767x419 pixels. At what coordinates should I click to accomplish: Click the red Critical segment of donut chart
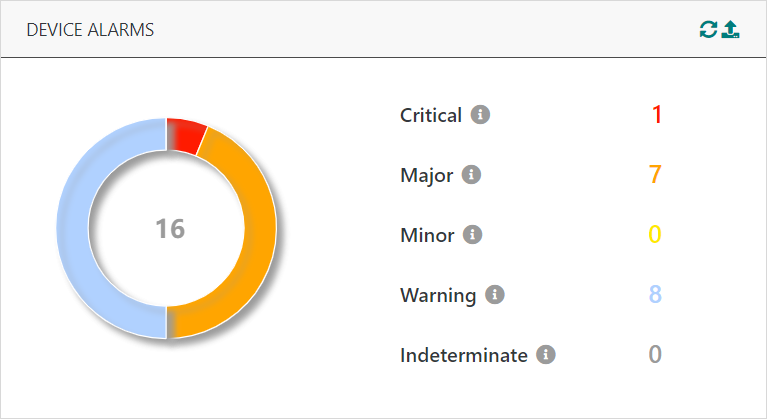point(185,135)
